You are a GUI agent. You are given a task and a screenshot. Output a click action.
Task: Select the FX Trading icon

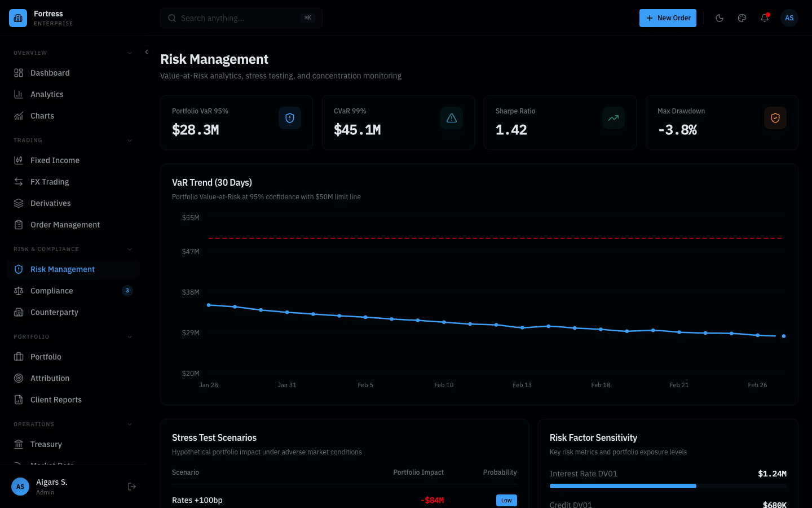[x=19, y=182]
